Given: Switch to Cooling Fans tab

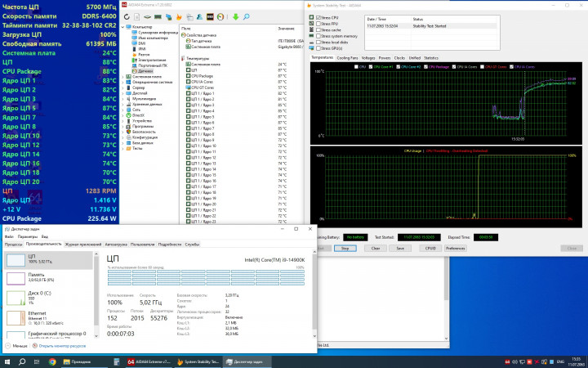Looking at the screenshot, I should 347,58.
